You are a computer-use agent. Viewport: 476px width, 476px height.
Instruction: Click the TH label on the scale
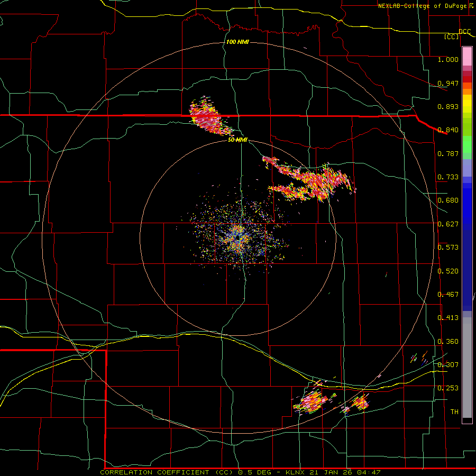point(454,411)
